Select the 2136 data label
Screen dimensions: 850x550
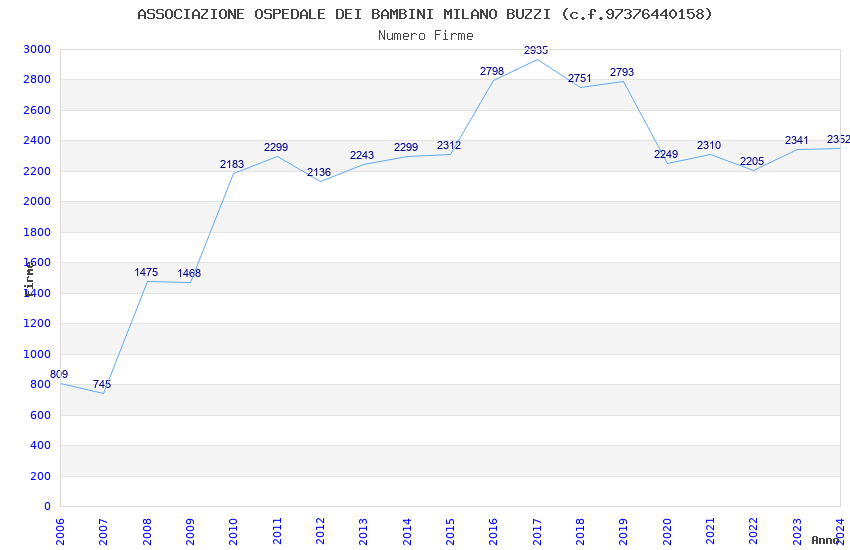point(319,172)
